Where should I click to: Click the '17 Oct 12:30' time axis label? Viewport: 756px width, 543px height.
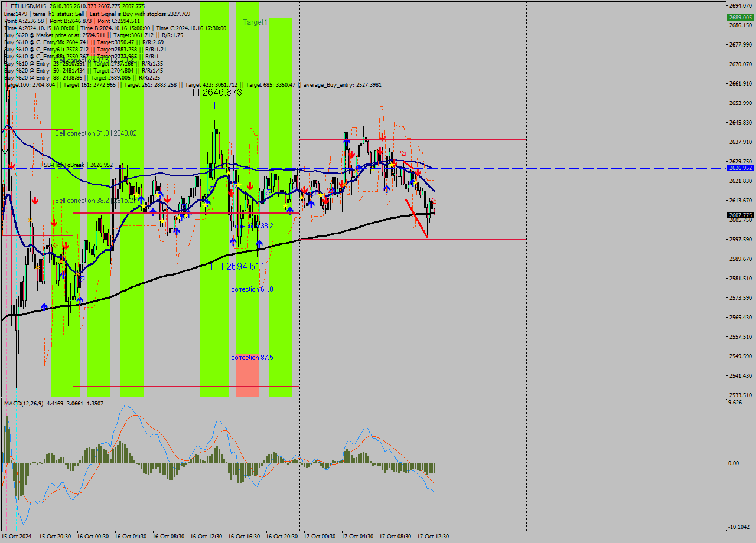point(433,537)
